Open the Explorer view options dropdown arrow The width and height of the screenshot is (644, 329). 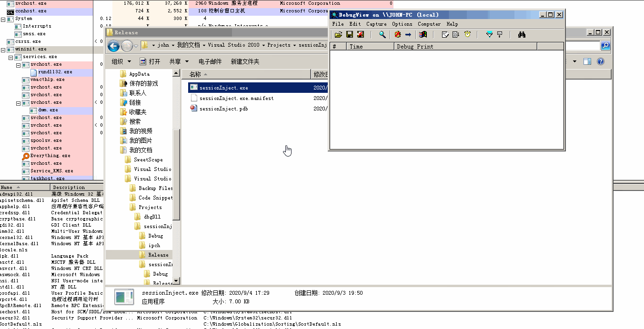coord(574,61)
